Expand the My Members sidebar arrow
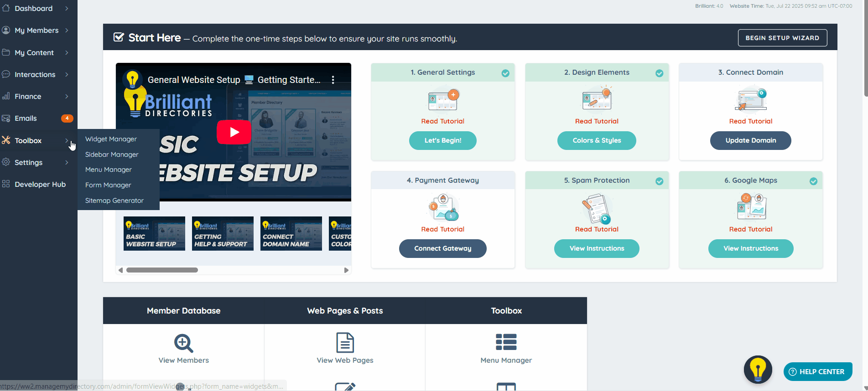The image size is (868, 391). point(67,30)
